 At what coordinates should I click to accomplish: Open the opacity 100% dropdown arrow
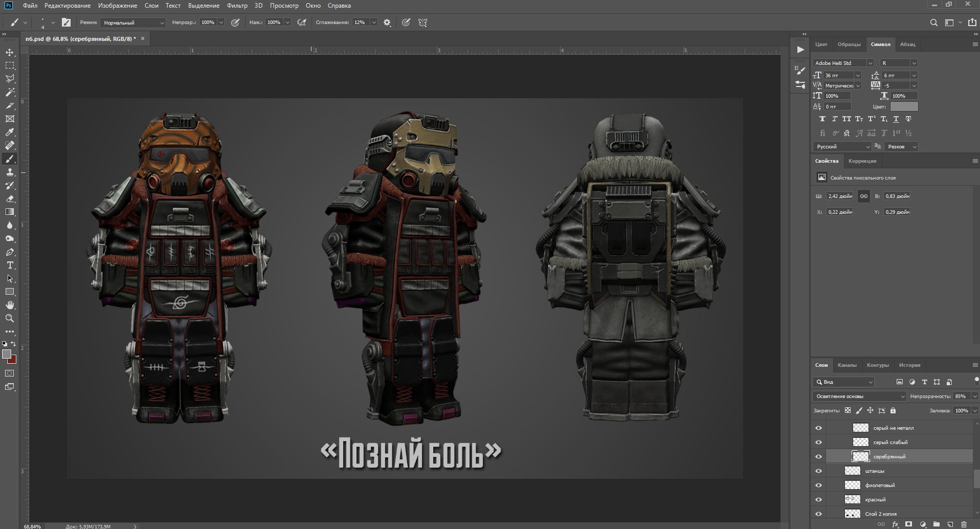coord(221,23)
